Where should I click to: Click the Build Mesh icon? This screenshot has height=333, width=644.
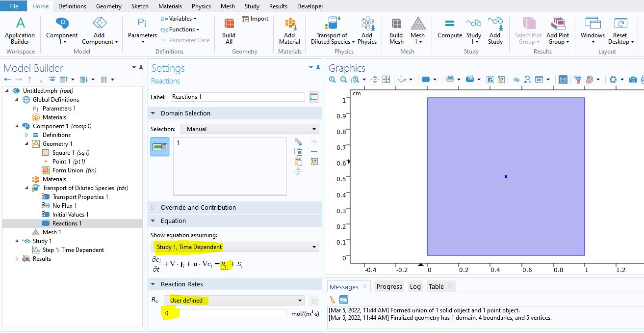(396, 30)
